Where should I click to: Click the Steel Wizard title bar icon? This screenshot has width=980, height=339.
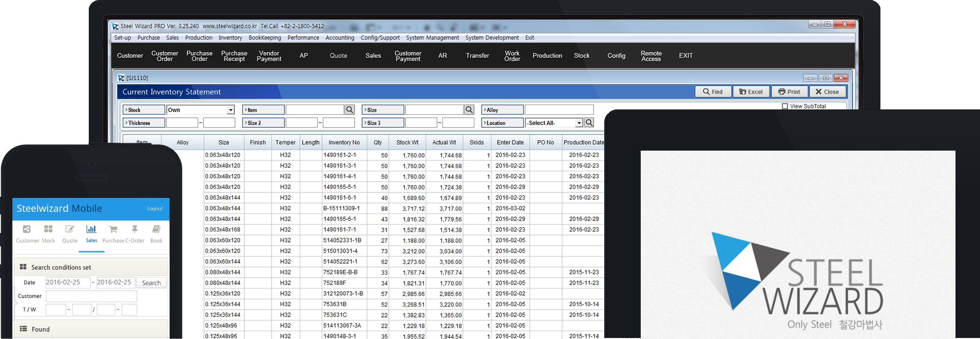click(115, 26)
